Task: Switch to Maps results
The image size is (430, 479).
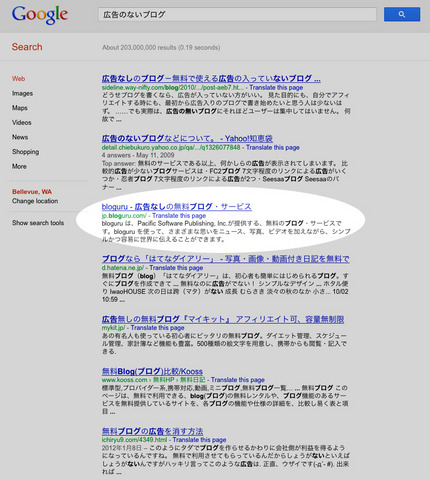Action: tap(20, 108)
